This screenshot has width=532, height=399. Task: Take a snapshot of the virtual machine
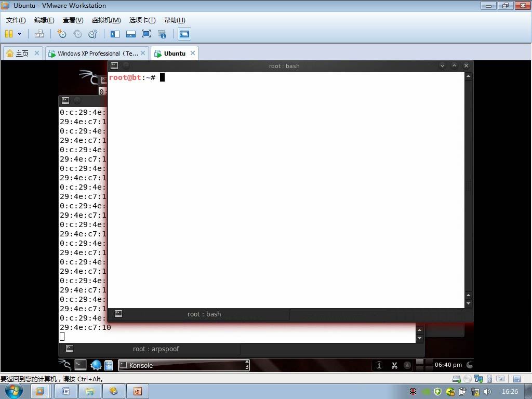[61, 34]
